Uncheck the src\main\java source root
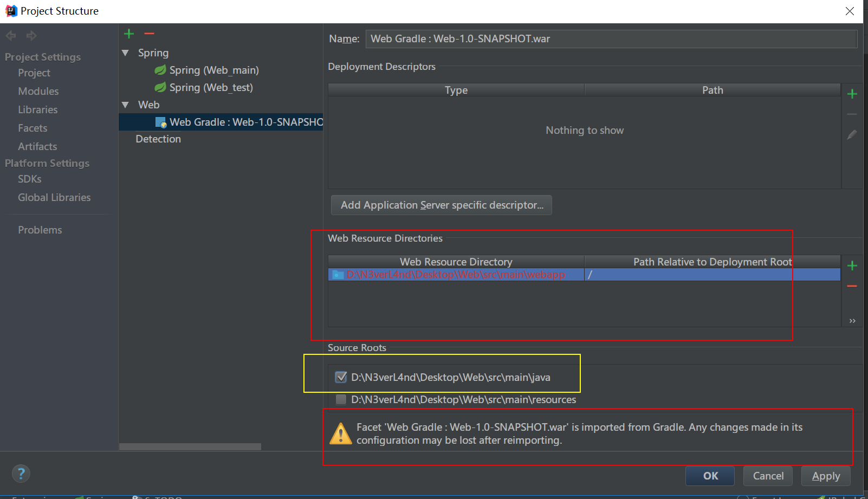Image resolution: width=868 pixels, height=499 pixels. coord(341,377)
